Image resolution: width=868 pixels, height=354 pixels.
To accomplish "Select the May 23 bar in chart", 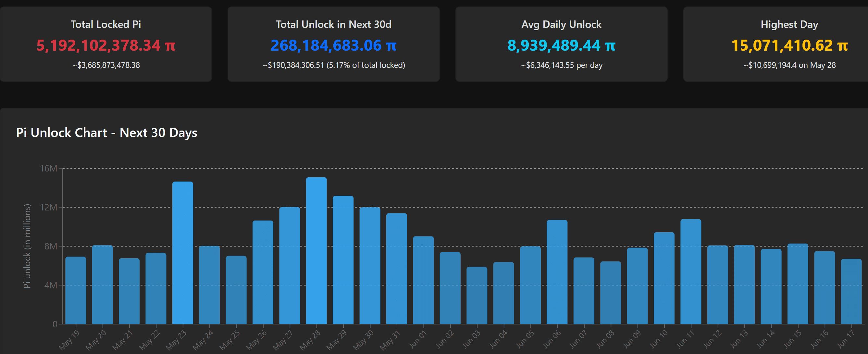I will 183,253.
